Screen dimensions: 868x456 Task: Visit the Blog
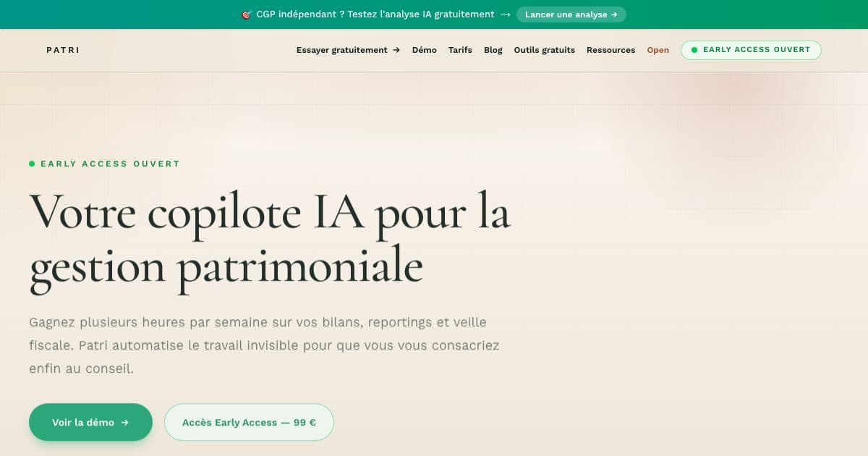pyautogui.click(x=493, y=50)
